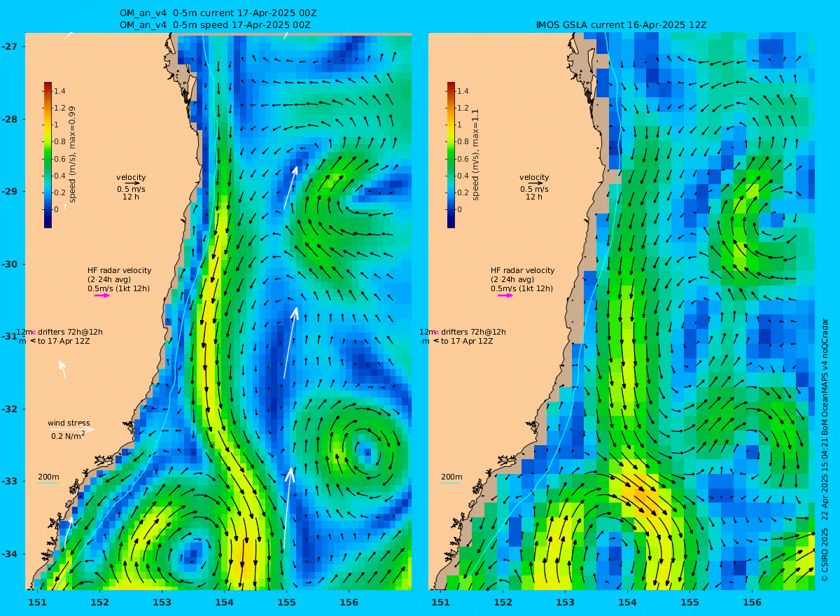840x616 pixels.
Task: Click the magenta HF radar arrow in left panel
Action: coord(102,295)
